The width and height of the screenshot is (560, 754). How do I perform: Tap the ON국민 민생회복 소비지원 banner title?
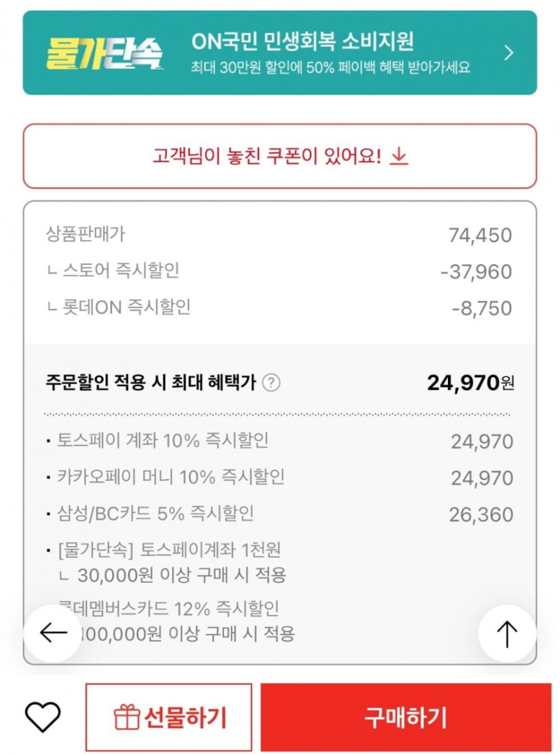click(x=302, y=42)
